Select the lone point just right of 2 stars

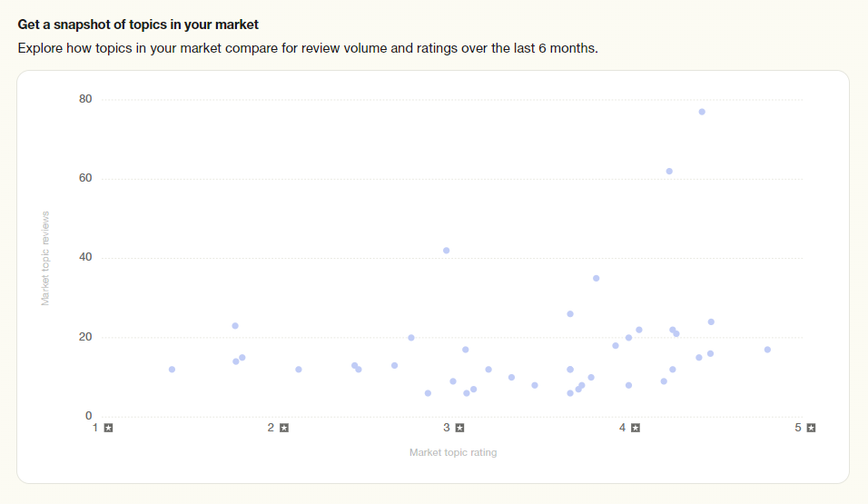[299, 370]
